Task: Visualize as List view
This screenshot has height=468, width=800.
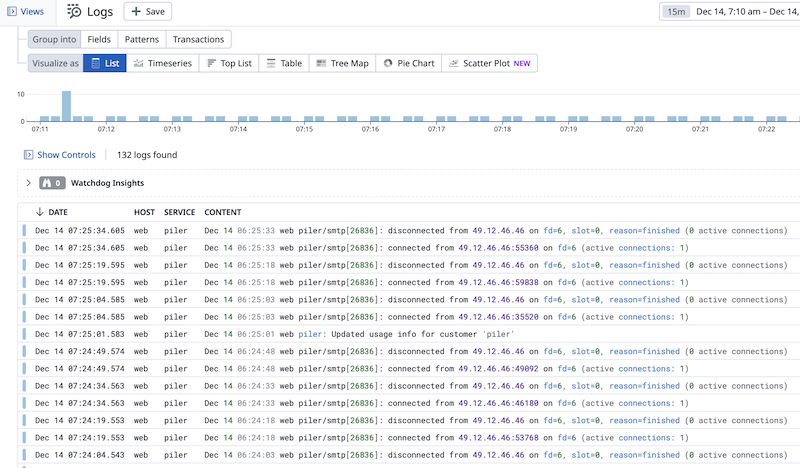Action: pyautogui.click(x=104, y=63)
